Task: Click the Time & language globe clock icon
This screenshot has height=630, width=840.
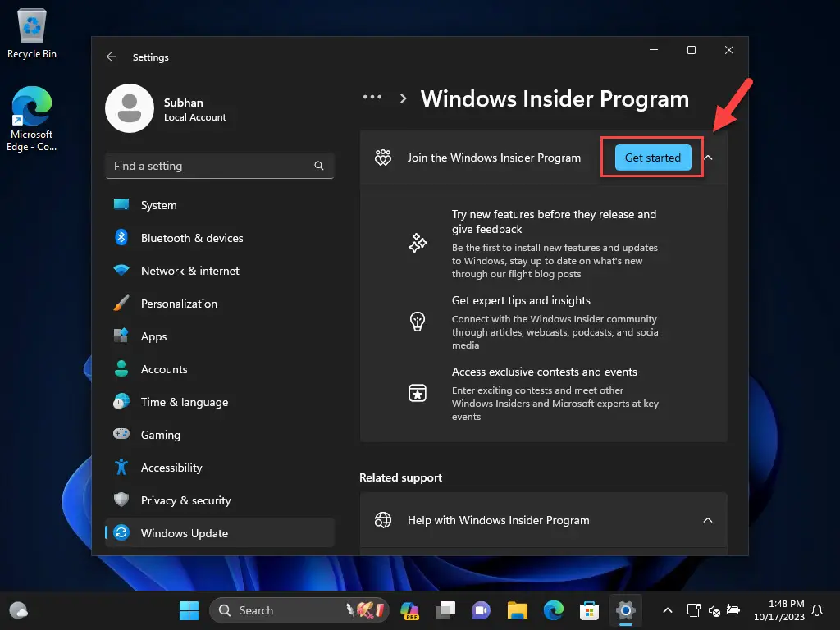Action: pos(121,401)
